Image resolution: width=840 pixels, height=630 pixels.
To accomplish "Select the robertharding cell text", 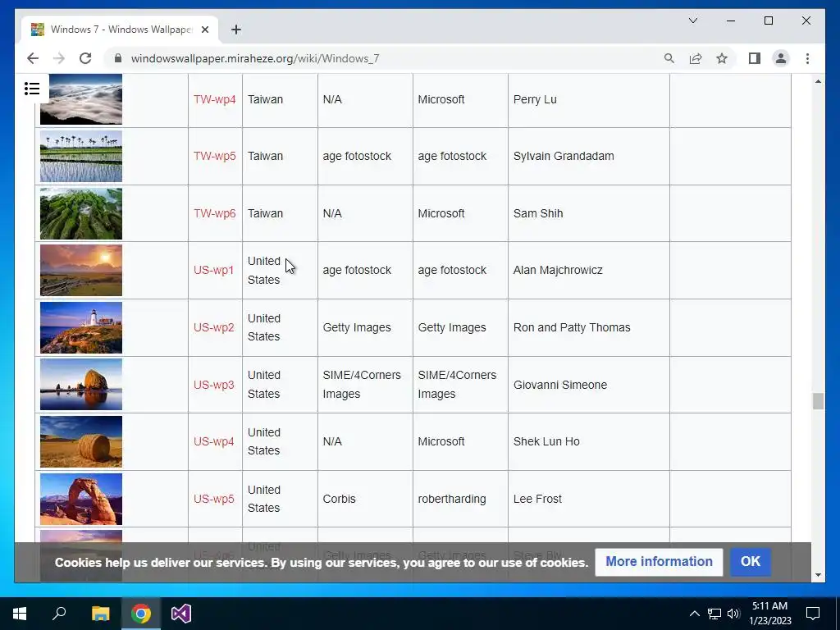I will 452,499.
